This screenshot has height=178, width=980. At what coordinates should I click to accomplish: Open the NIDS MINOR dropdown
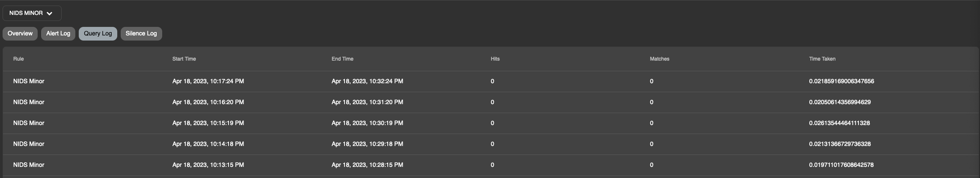(x=32, y=13)
